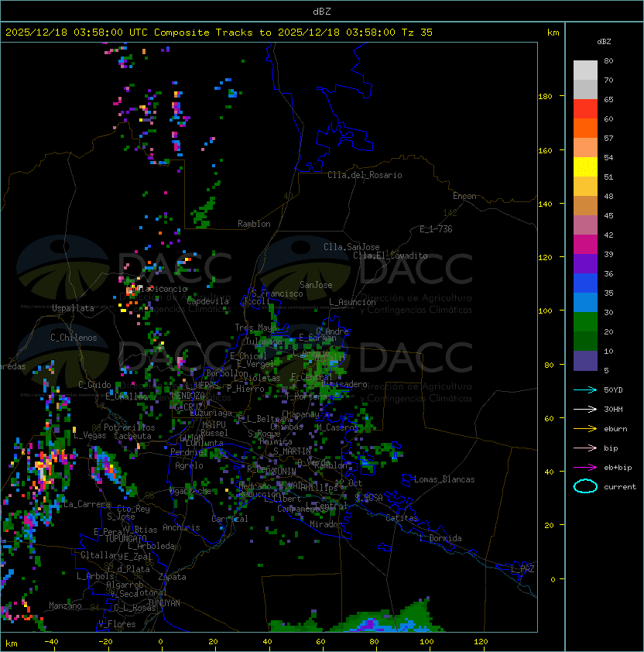Screen dimensions: 644x652
Task: Pick the 36 dBZ blue color swatch
Action: (x=585, y=283)
